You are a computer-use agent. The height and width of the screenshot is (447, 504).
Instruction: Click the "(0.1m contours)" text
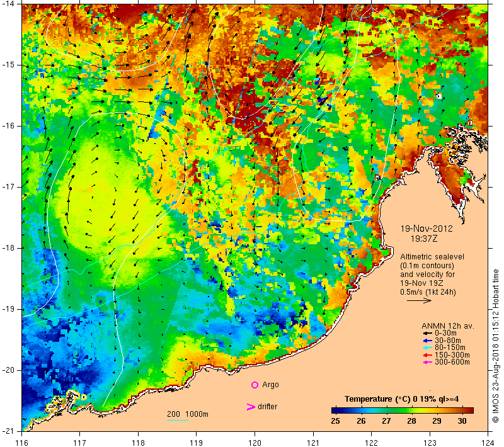pos(427,266)
